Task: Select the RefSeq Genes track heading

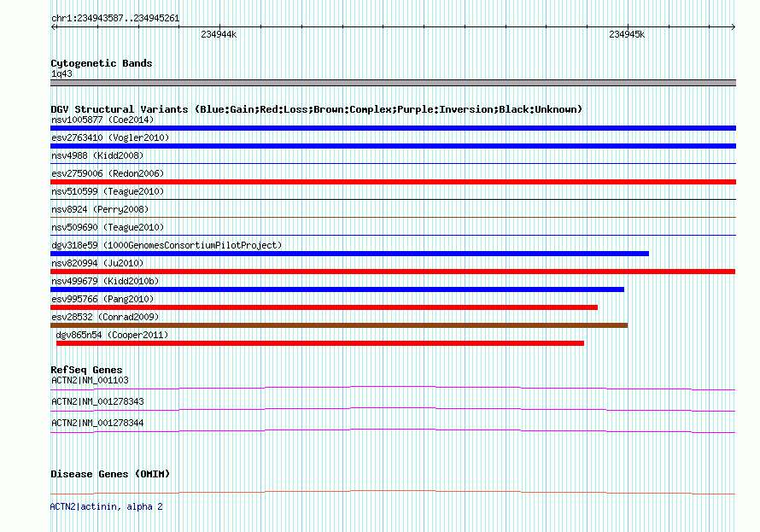Action: [x=86, y=370]
